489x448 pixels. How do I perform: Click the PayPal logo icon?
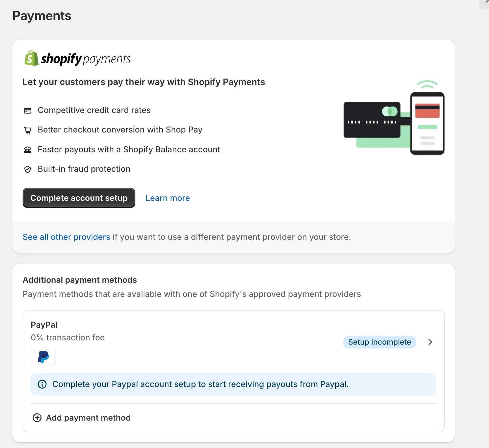pyautogui.click(x=43, y=357)
